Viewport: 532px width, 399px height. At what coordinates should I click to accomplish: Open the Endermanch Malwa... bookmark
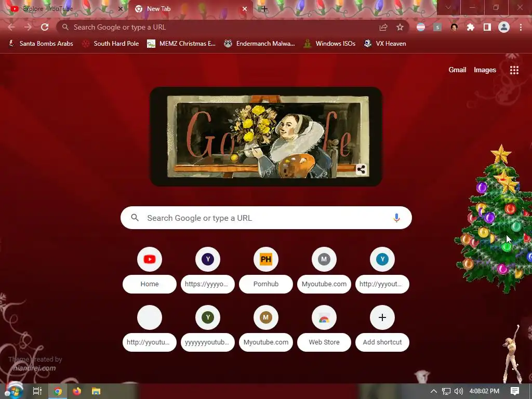click(x=260, y=44)
